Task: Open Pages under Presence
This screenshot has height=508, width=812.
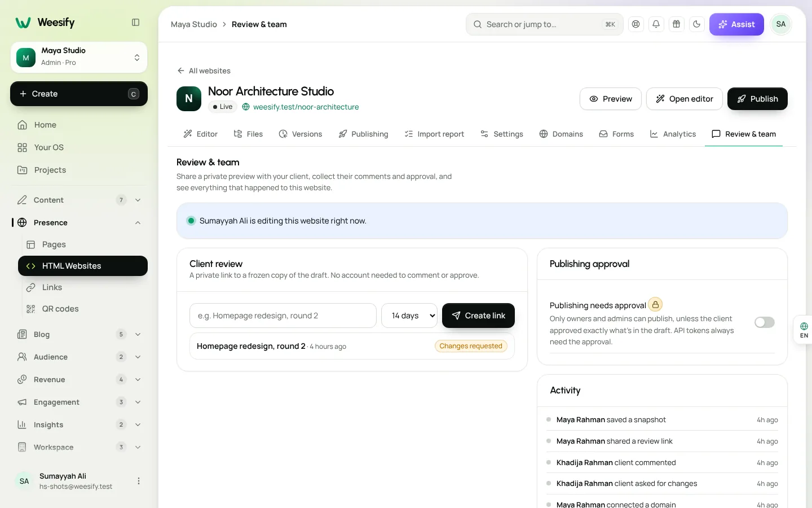Action: (83, 244)
